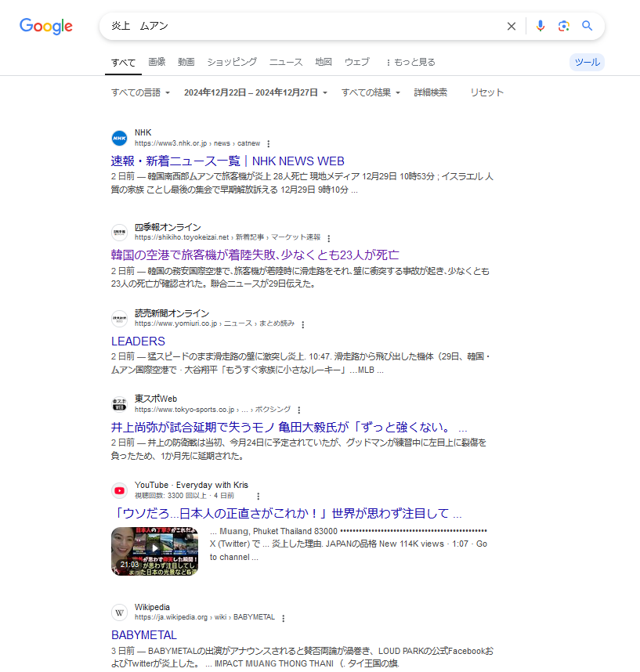Expand もっと見る for more search categories
The width and height of the screenshot is (640, 672).
410,62
